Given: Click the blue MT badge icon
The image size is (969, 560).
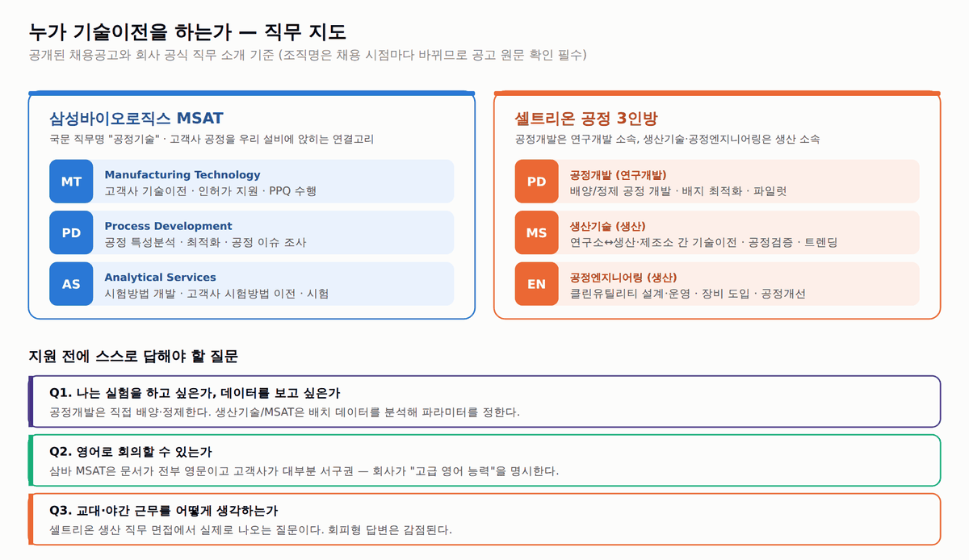Looking at the screenshot, I should click(71, 182).
